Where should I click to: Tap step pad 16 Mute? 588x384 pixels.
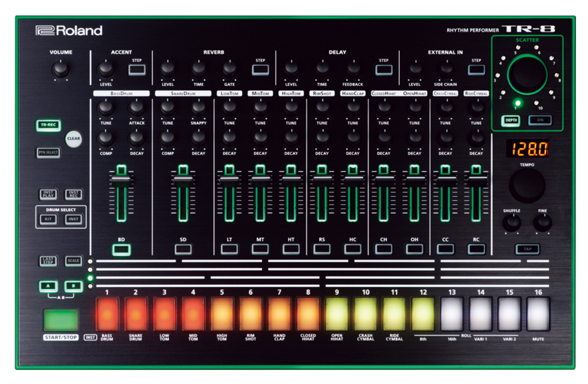pyautogui.click(x=538, y=314)
